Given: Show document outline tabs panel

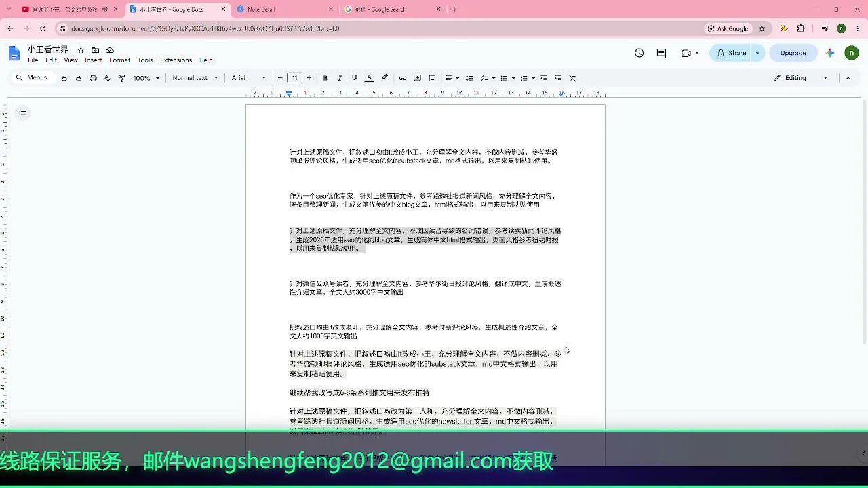Looking at the screenshot, I should click(x=23, y=113).
